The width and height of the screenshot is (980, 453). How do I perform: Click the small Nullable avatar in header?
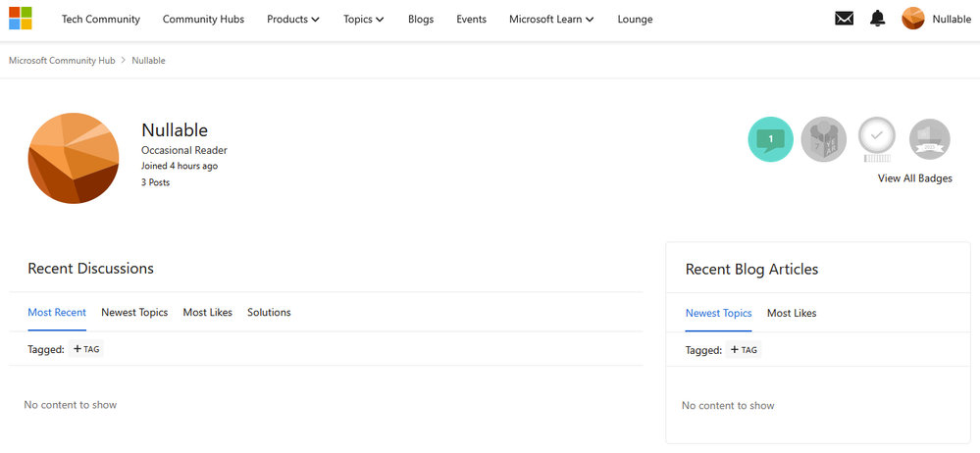coord(913,19)
